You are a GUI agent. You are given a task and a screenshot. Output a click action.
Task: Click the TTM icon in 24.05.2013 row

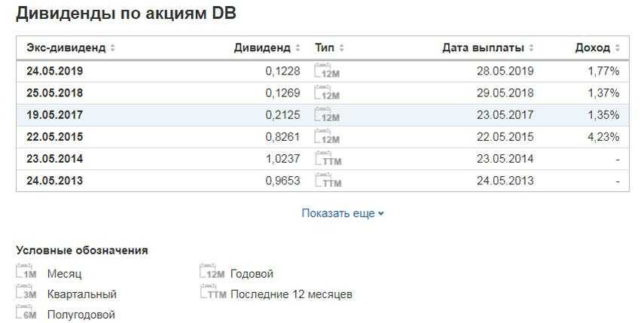328,181
